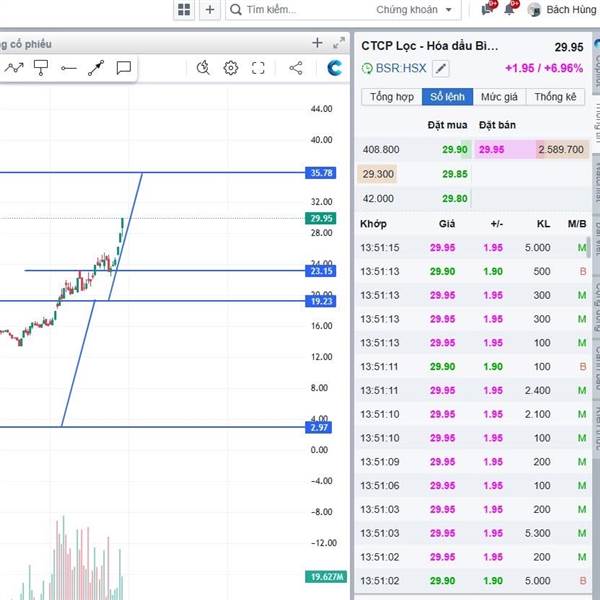Switch to the Mức giá tab

499,97
